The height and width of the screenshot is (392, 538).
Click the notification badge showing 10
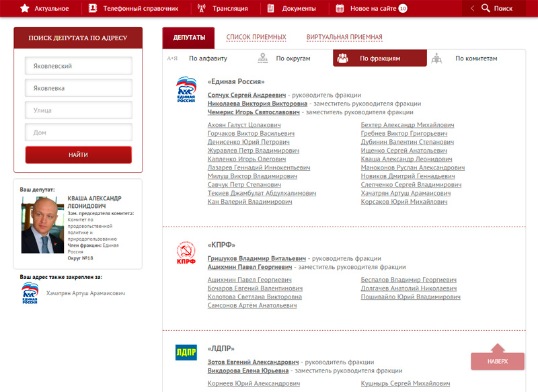pyautogui.click(x=403, y=8)
